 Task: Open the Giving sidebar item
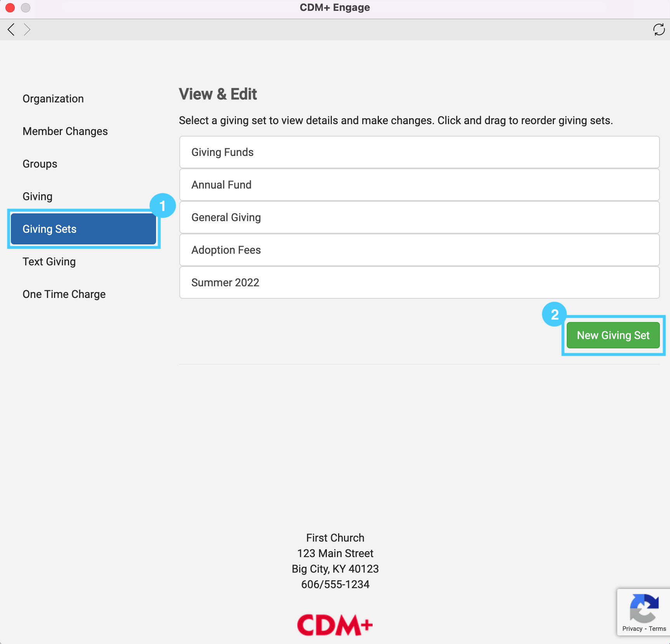pos(38,197)
